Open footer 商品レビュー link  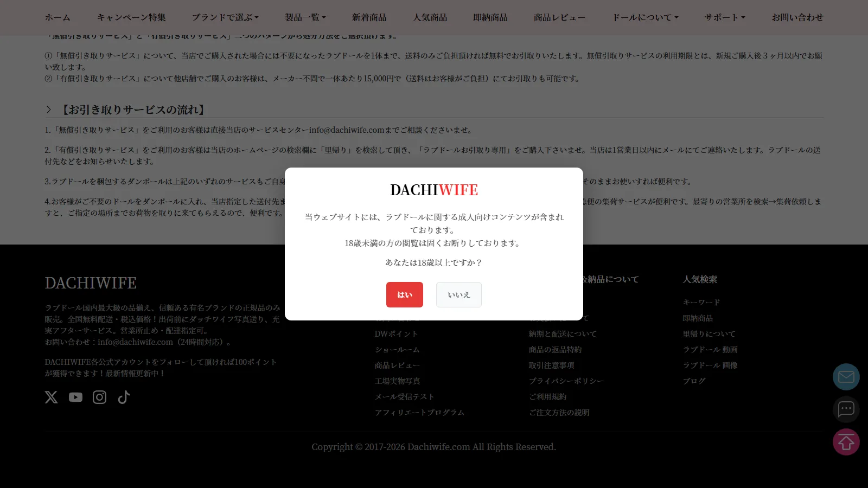tap(398, 365)
